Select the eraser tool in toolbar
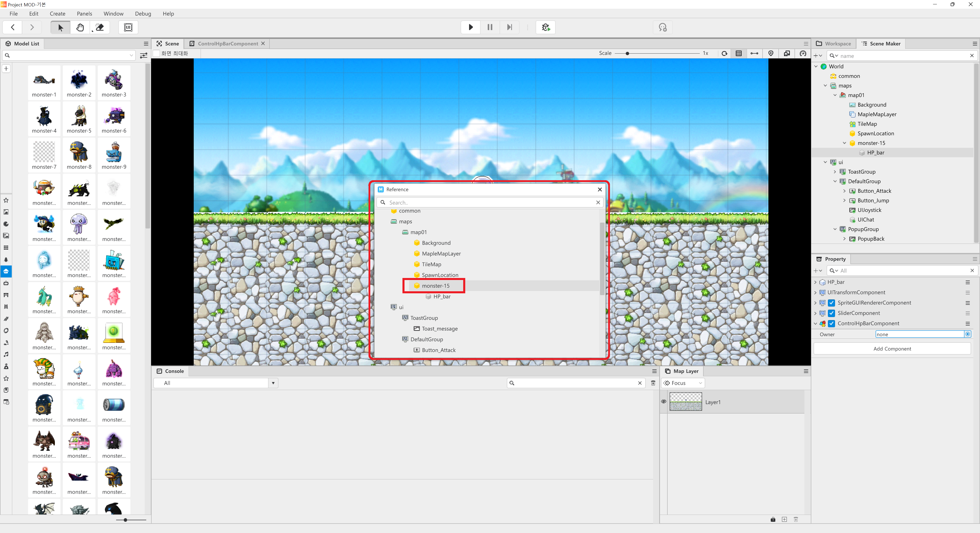Screen dimensions: 980x533 click(x=100, y=27)
